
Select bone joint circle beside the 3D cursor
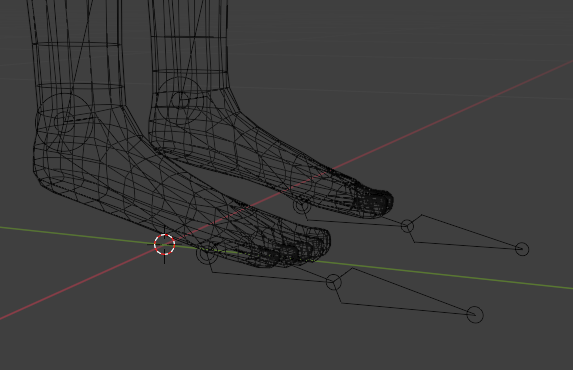pyautogui.click(x=207, y=254)
